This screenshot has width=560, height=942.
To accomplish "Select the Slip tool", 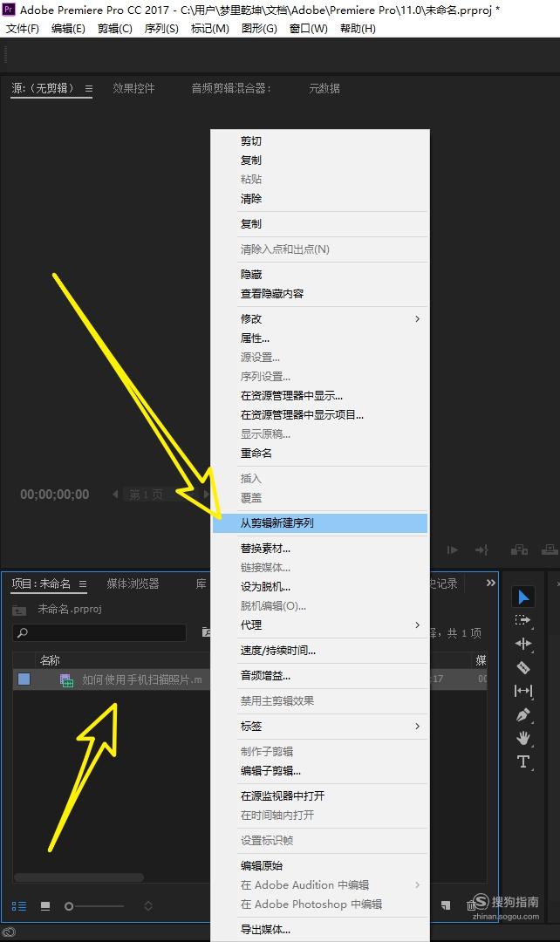I will tap(523, 691).
